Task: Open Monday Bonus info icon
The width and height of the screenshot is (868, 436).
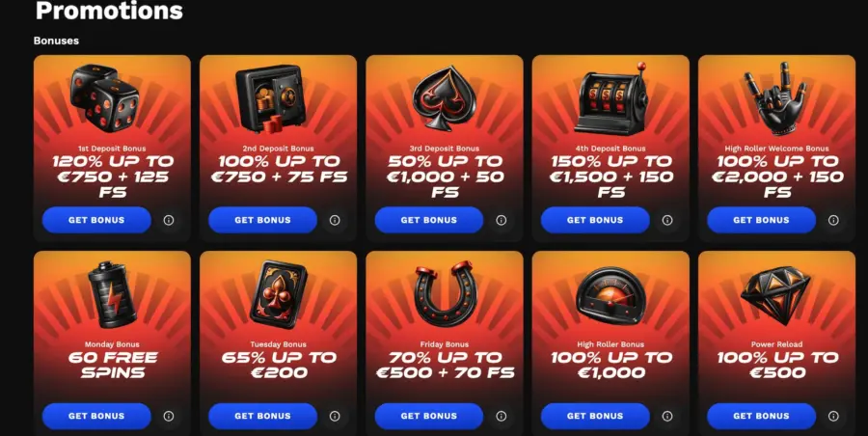Action: coord(169,416)
